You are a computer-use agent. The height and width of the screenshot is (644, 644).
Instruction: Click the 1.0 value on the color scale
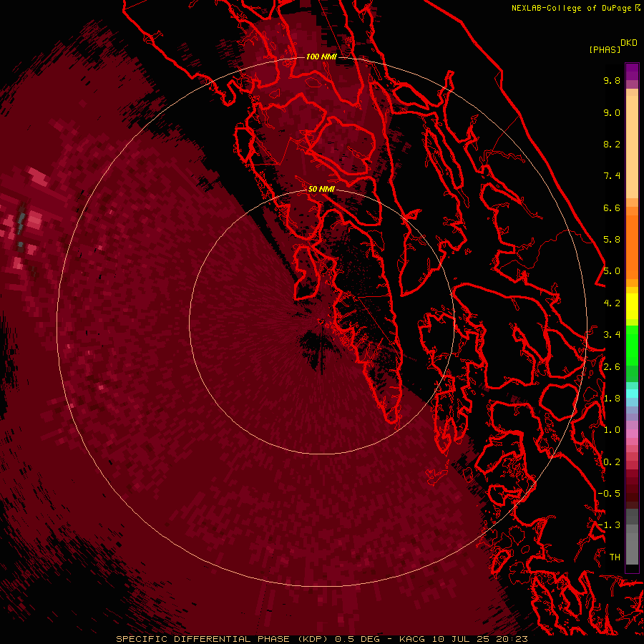pyautogui.click(x=612, y=430)
